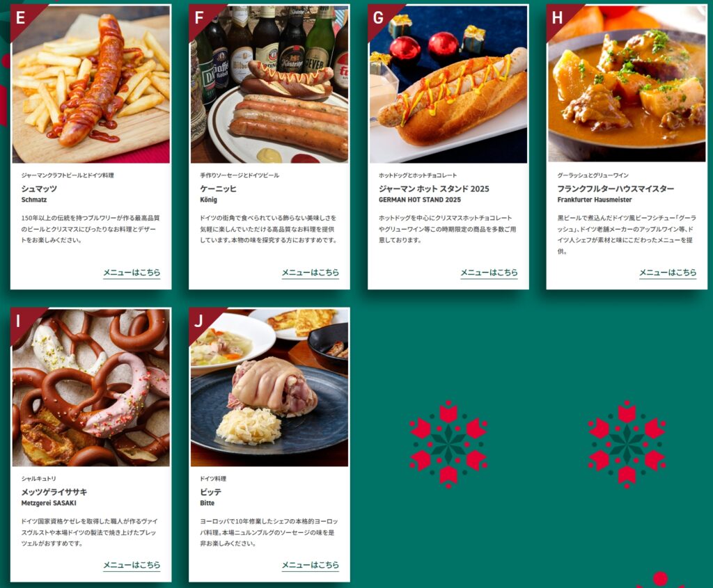
Task: Click the goulash stew photo
Action: coord(627,84)
